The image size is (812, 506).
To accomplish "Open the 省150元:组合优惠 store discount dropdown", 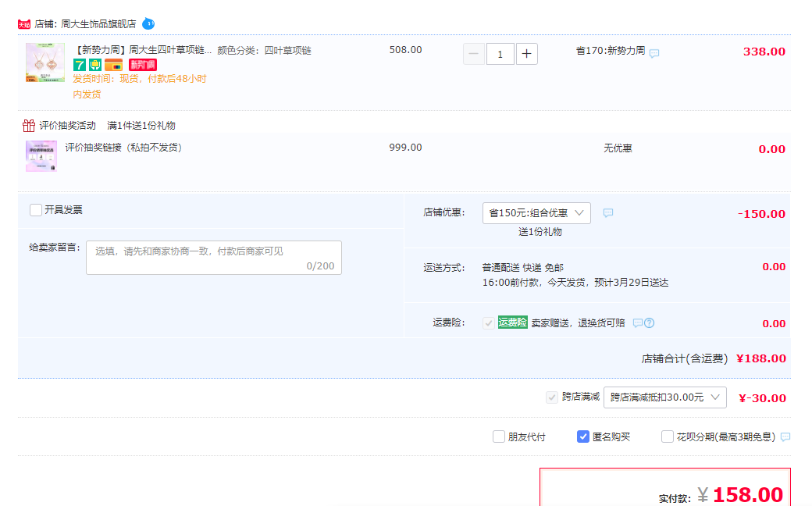I will (x=536, y=213).
